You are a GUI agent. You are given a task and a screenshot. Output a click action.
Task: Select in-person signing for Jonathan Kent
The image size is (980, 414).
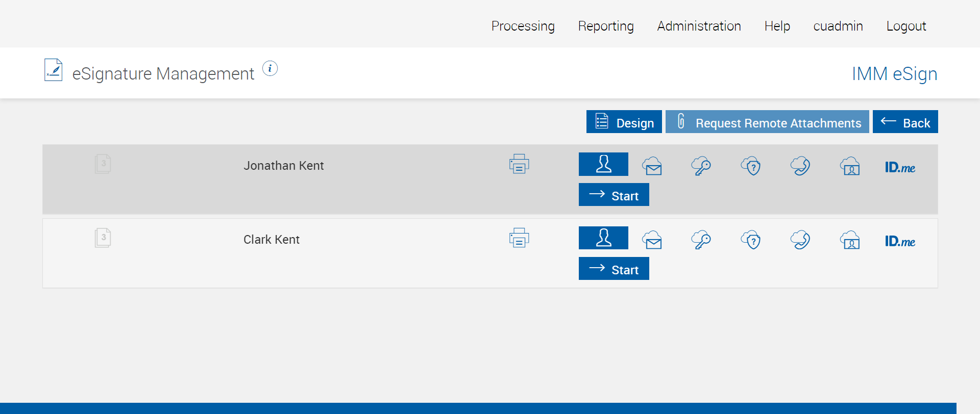point(603,164)
